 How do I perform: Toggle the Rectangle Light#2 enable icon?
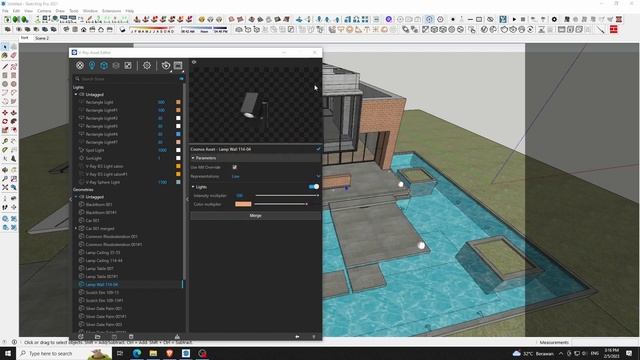81,118
